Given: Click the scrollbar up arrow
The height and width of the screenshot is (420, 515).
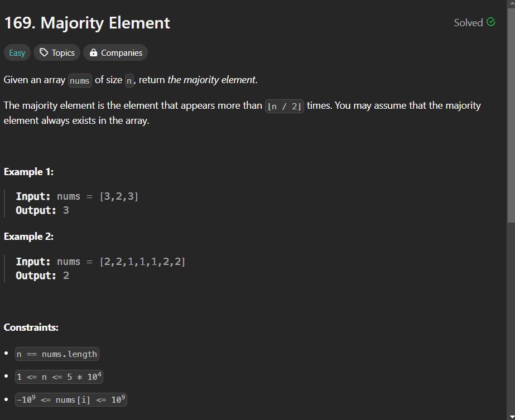Looking at the screenshot, I should (x=511, y=2).
